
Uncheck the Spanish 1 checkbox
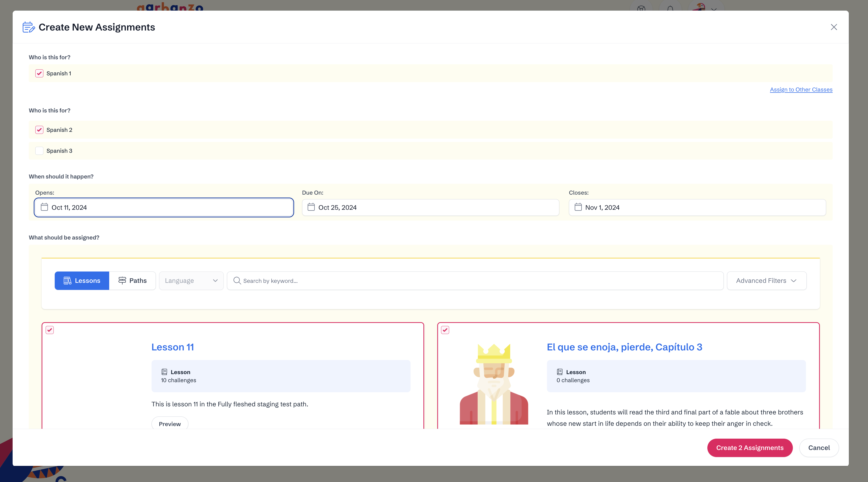[39, 73]
